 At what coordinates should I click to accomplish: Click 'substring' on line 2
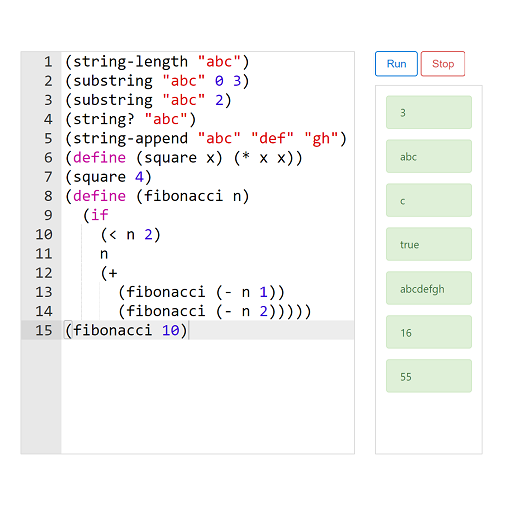[x=113, y=81]
